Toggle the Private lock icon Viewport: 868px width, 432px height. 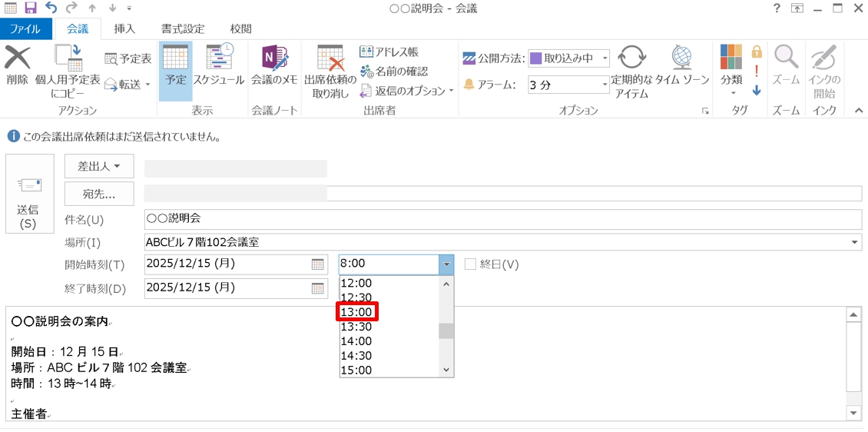point(757,52)
